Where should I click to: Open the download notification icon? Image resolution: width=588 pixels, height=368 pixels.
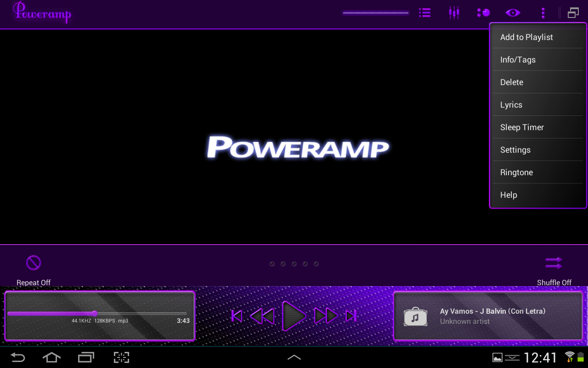(x=512, y=357)
